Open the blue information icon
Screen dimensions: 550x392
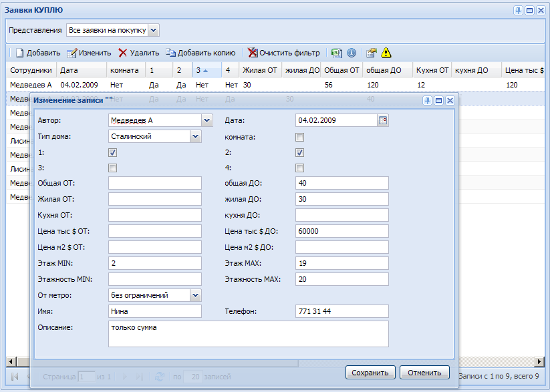click(x=352, y=53)
